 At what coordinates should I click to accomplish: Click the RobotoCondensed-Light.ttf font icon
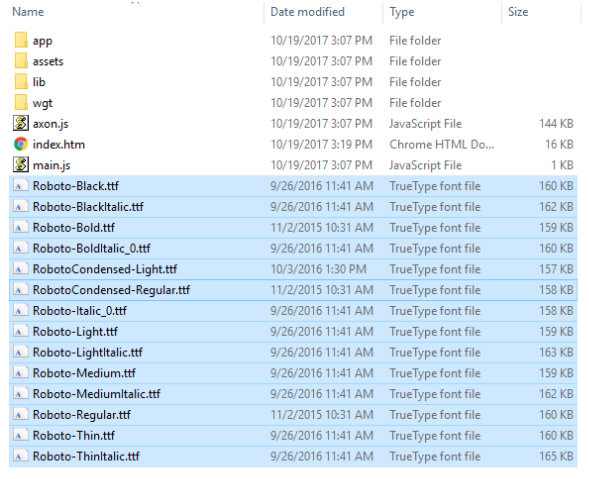21,269
